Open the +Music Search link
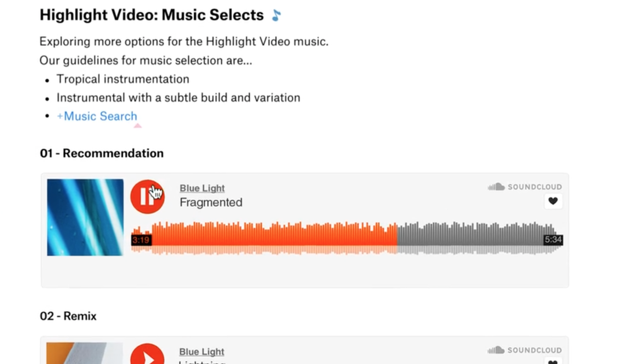623x364 pixels. (97, 116)
